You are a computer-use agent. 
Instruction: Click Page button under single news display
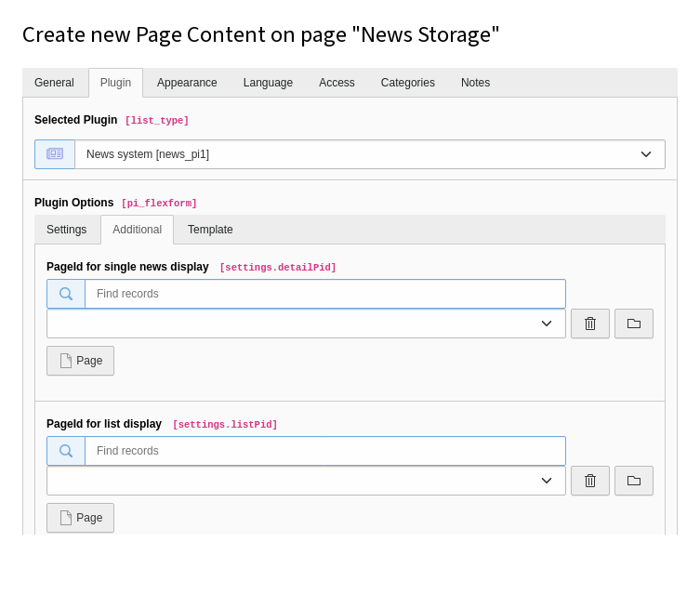pos(80,361)
